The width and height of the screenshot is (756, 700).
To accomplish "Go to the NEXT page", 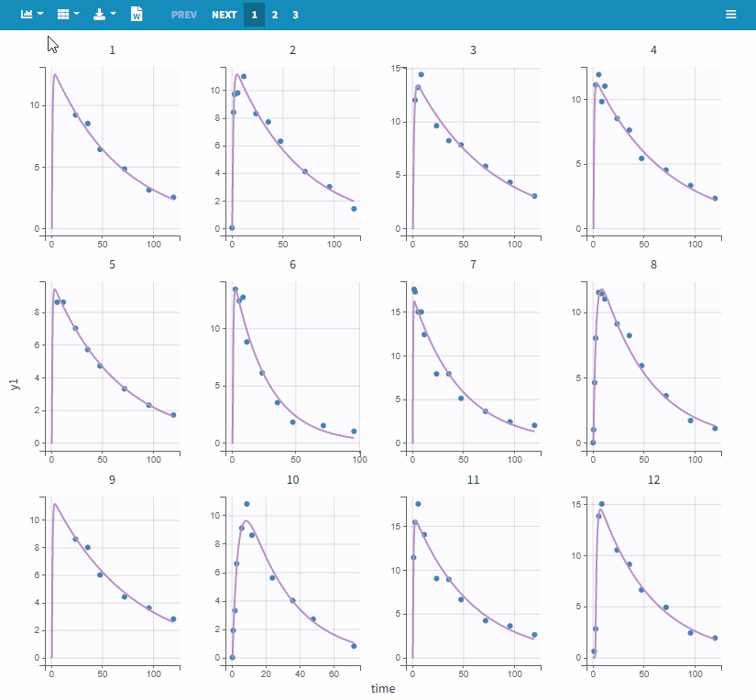I will [224, 15].
